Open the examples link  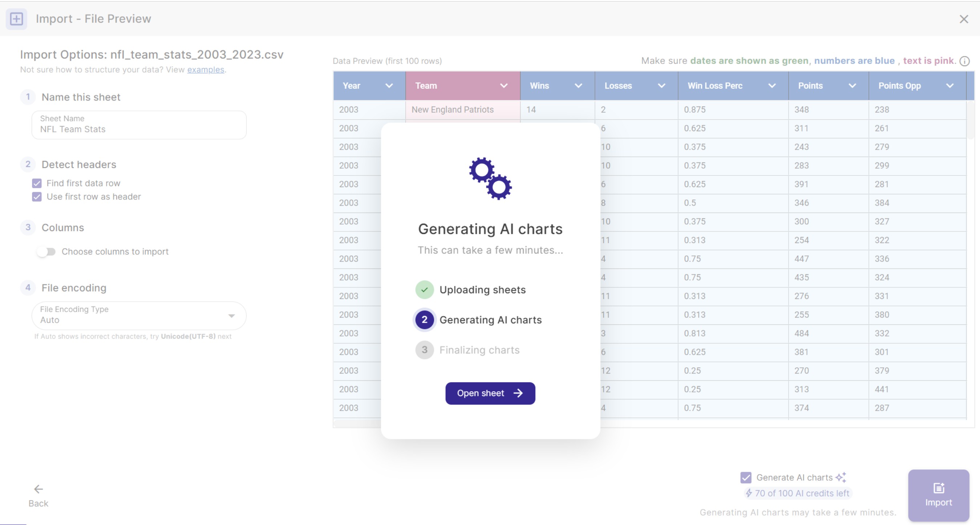(206, 70)
